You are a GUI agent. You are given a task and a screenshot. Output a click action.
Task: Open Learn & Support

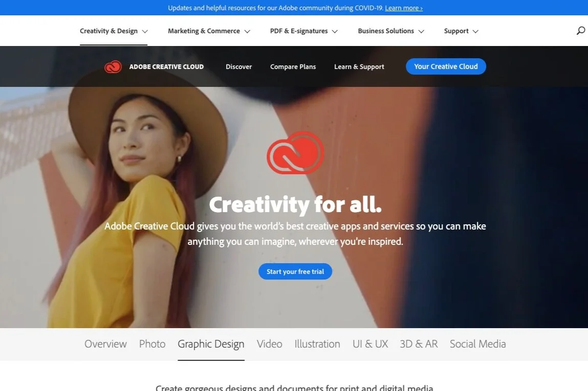coord(359,66)
